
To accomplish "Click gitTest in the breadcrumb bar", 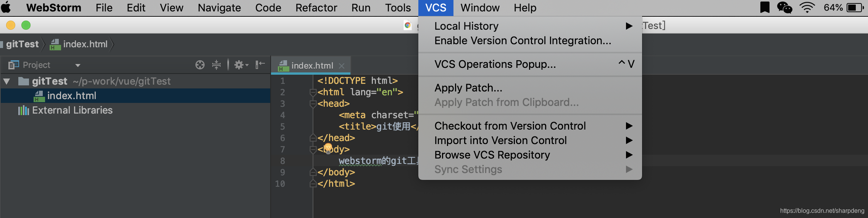I will 22,44.
